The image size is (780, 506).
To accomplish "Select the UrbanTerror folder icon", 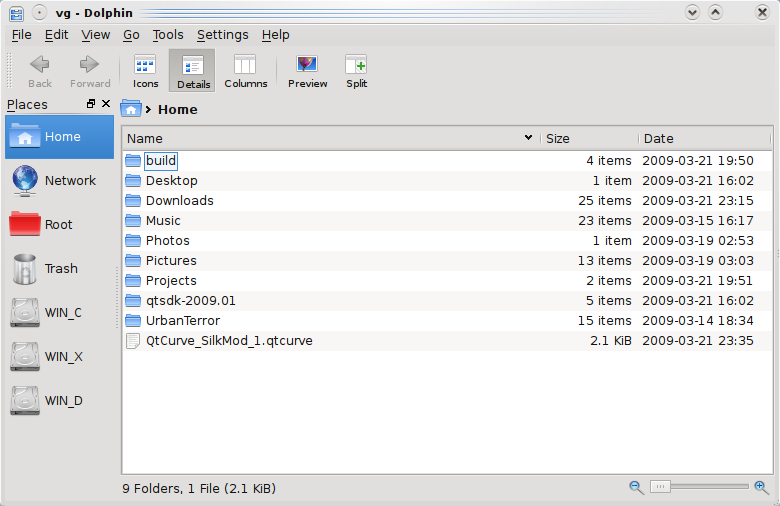I will tap(133, 320).
